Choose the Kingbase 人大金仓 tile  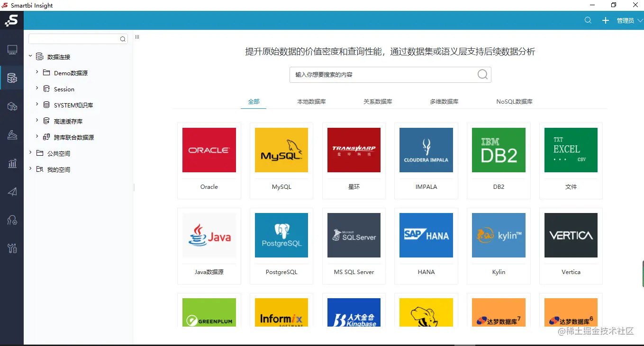pos(354,311)
